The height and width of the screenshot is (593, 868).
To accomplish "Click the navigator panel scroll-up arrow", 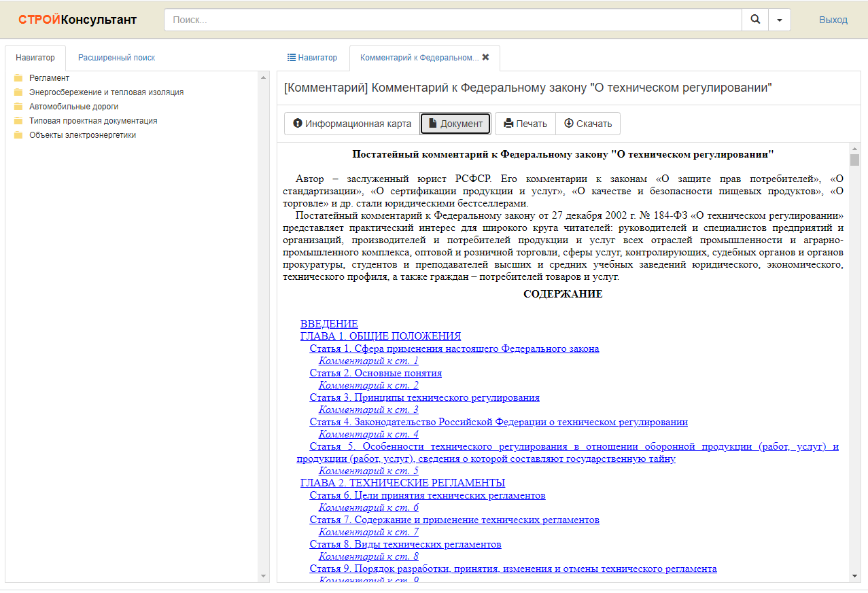I will coord(264,77).
